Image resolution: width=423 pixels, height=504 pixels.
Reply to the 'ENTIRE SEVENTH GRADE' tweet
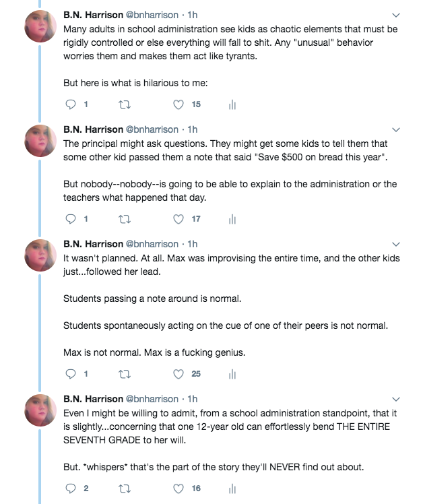pyautogui.click(x=72, y=489)
